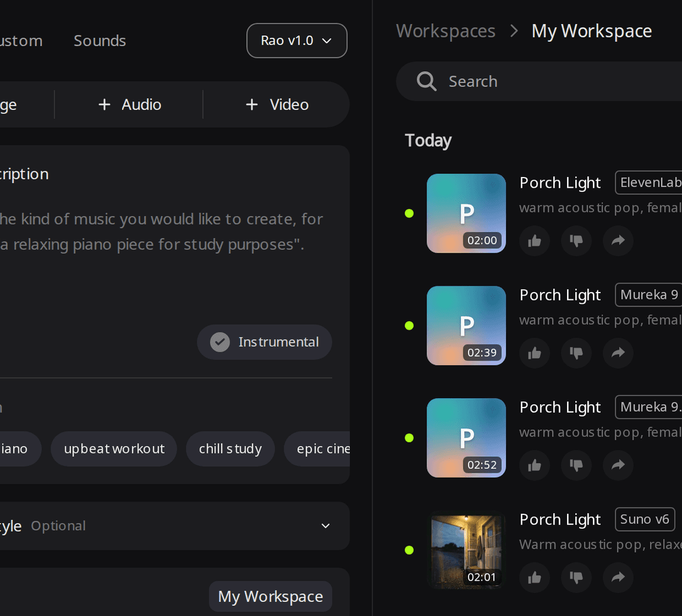Click the My Workspace breadcrumb title

tap(592, 31)
